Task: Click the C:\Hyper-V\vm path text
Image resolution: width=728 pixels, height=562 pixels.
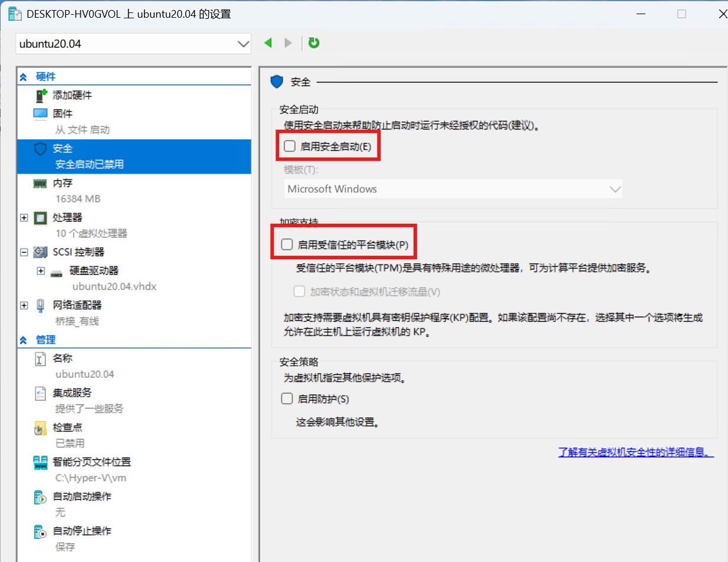Action: (91, 478)
